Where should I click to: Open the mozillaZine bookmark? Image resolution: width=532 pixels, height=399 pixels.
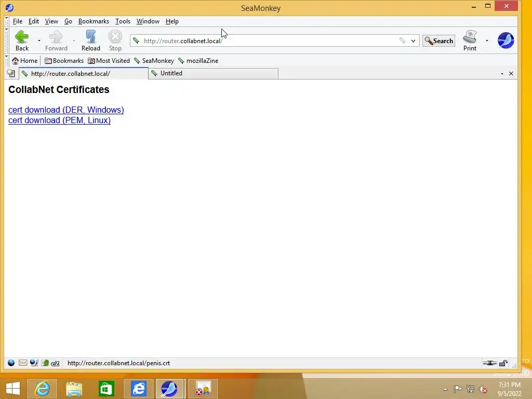198,61
